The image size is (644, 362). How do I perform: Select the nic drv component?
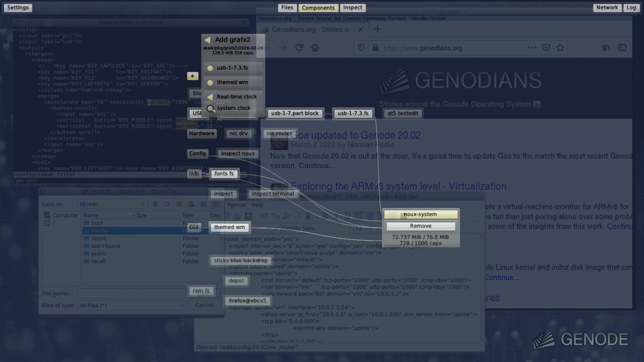coord(239,133)
